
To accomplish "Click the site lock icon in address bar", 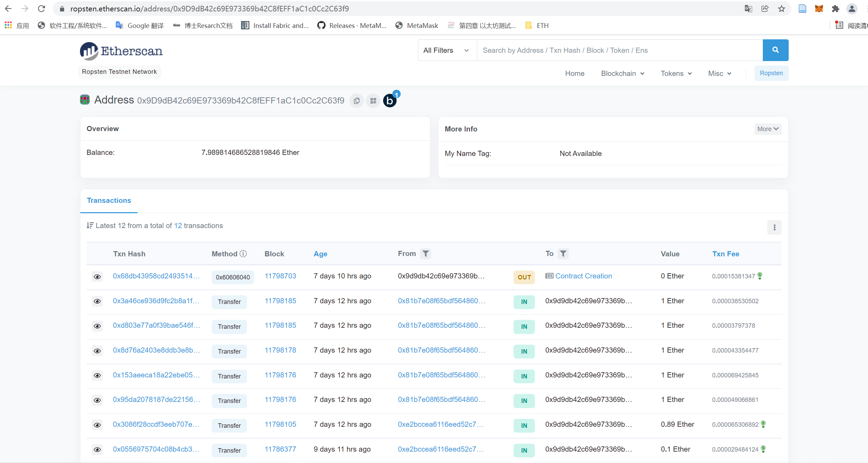I will click(x=62, y=9).
